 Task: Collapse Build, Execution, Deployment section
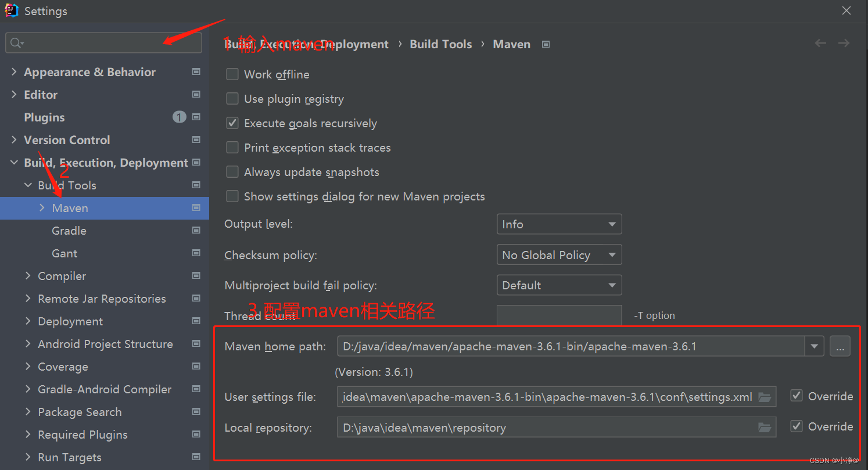[14, 163]
